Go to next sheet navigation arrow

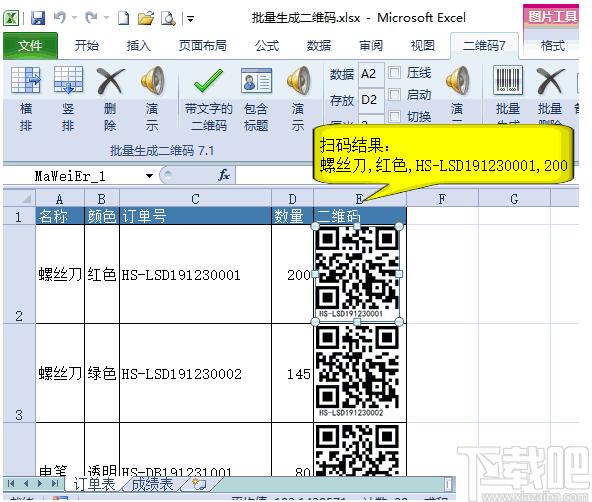pyautogui.click(x=40, y=484)
